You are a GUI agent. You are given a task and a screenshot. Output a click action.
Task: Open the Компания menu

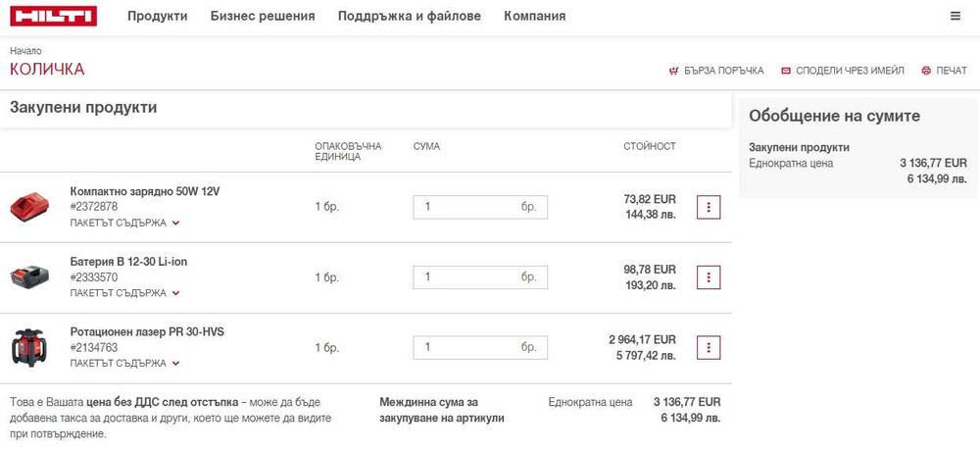[x=534, y=17]
